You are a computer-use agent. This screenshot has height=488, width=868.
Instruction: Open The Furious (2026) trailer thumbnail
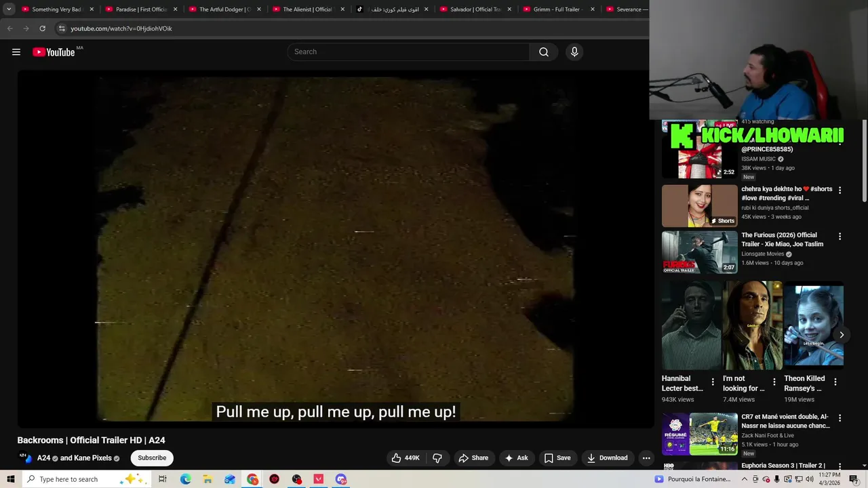(699, 252)
